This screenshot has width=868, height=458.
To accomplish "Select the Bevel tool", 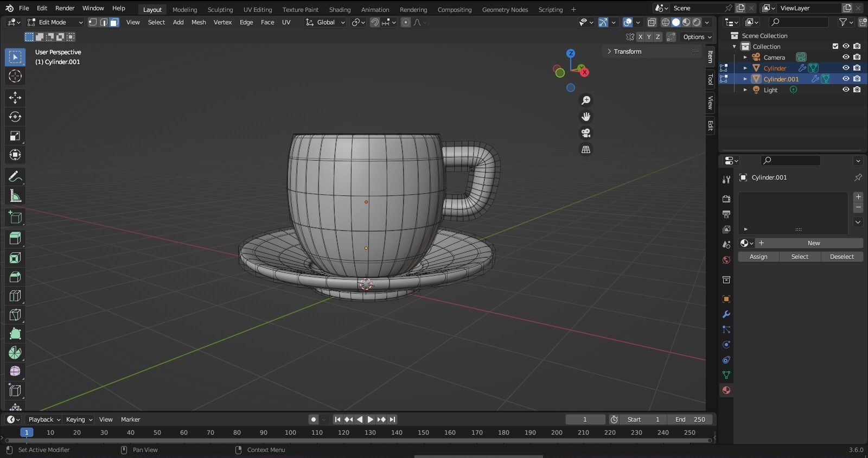I will [x=15, y=277].
